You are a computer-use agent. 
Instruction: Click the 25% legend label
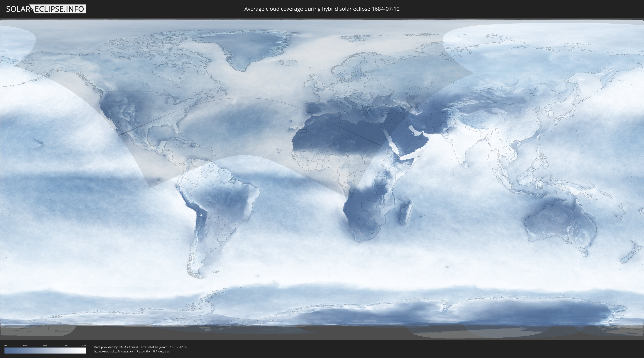click(x=25, y=345)
